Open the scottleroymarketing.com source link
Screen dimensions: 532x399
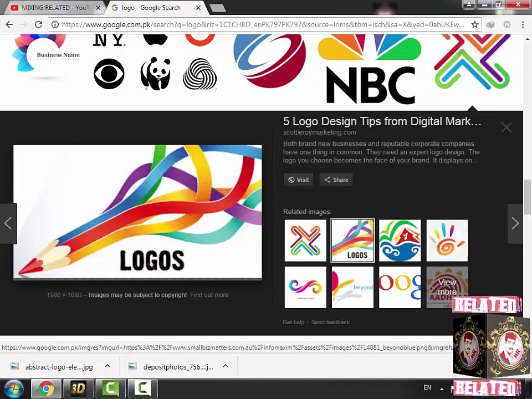click(x=320, y=132)
